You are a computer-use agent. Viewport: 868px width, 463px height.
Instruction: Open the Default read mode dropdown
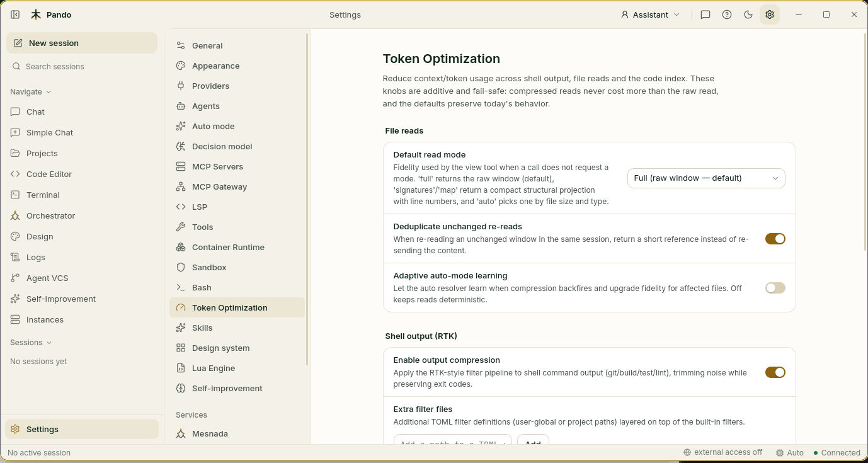[706, 178]
